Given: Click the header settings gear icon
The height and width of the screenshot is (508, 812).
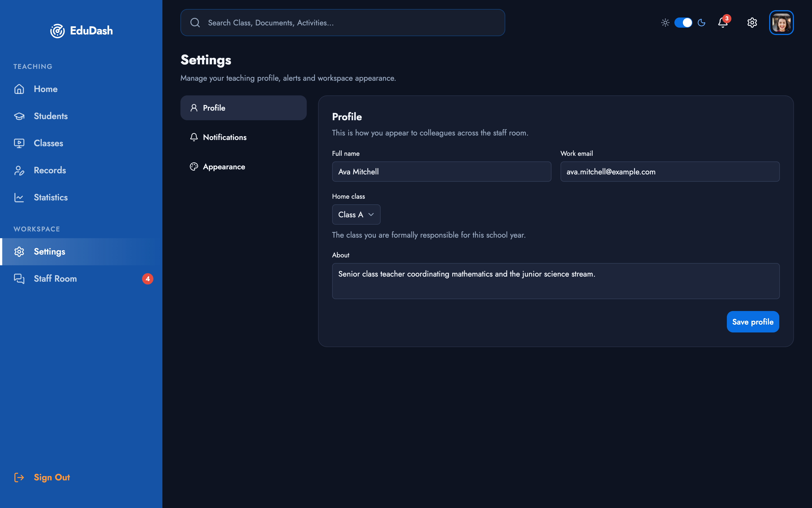Looking at the screenshot, I should pos(752,23).
